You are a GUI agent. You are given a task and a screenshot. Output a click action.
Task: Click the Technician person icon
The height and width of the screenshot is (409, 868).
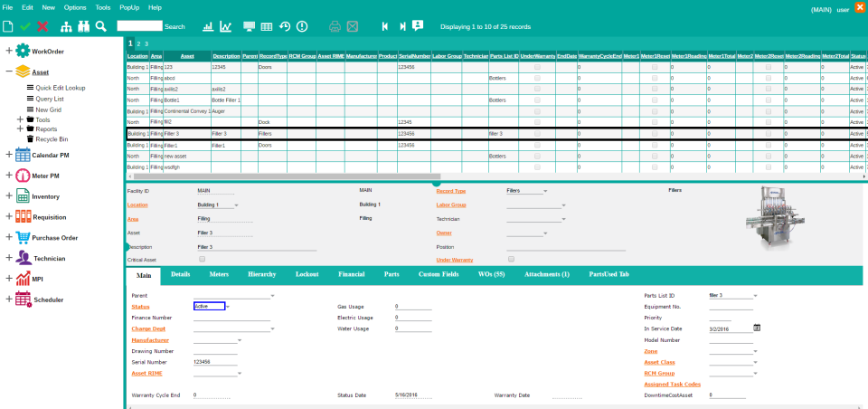tap(24, 258)
